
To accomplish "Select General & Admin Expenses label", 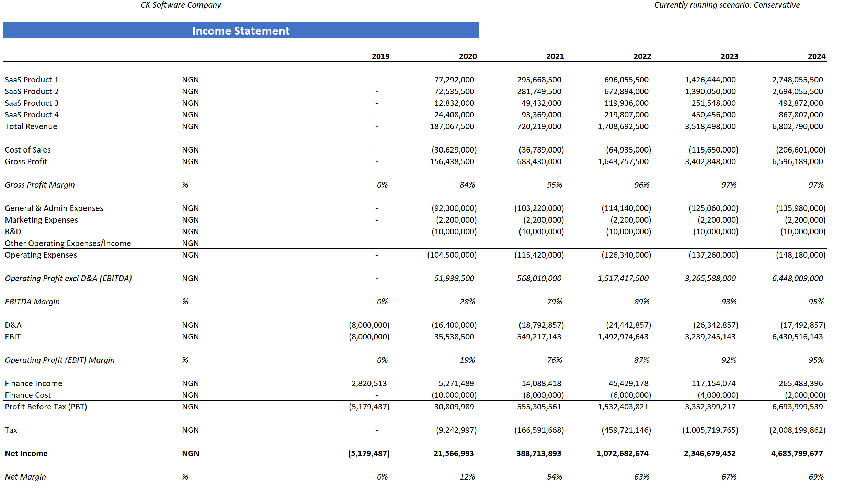I will 54,208.
